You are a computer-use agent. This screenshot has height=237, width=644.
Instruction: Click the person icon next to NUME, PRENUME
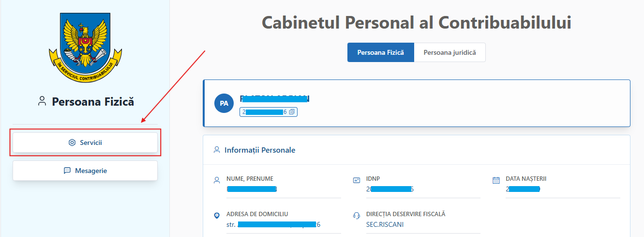[217, 180]
